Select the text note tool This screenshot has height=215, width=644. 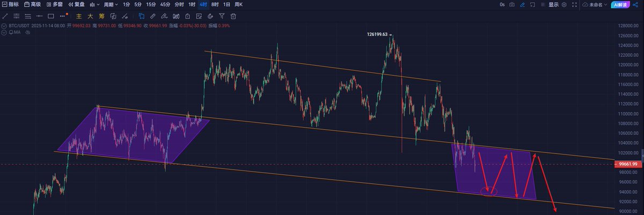point(199,16)
